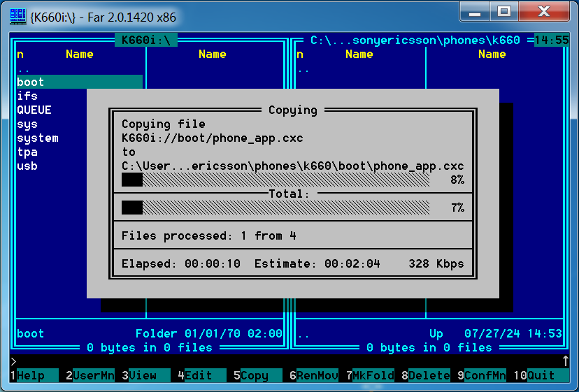
Task: Click the right panel path title sonyericsson\phones\k660
Action: (415, 40)
